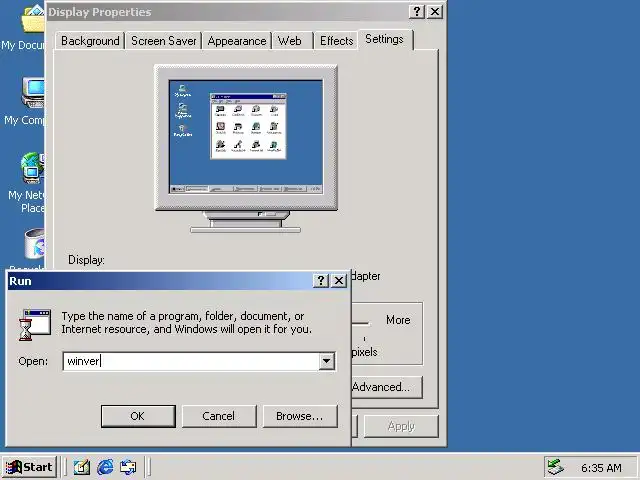
Task: Confirm Run dialog with OK
Action: tap(138, 416)
